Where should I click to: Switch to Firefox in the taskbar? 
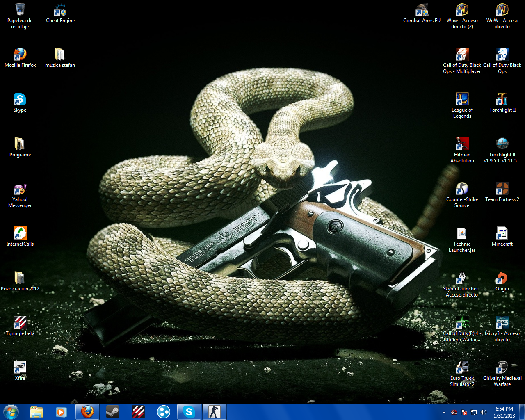[87, 411]
